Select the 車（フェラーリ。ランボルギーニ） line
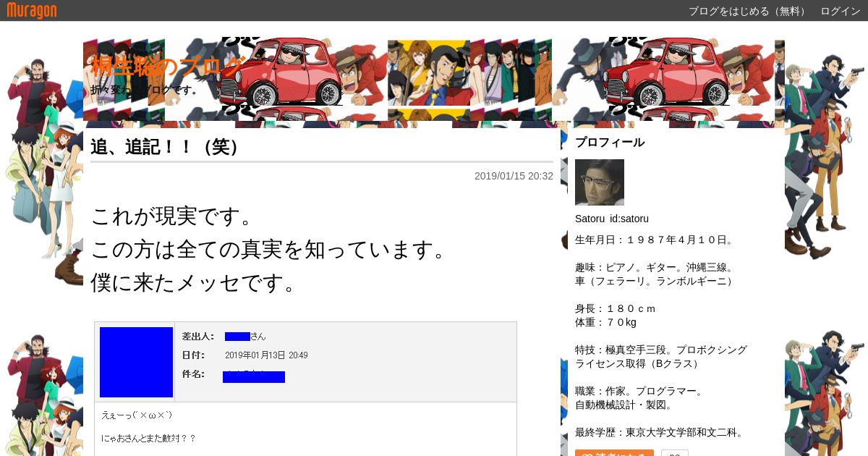Screen dimensions: 868x456 pos(655,281)
